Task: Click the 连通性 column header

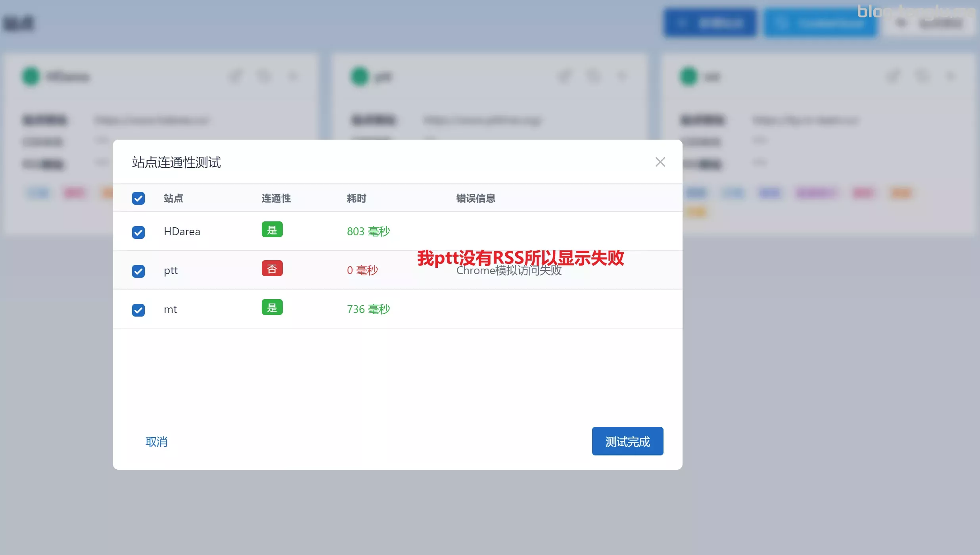Action: click(x=276, y=198)
